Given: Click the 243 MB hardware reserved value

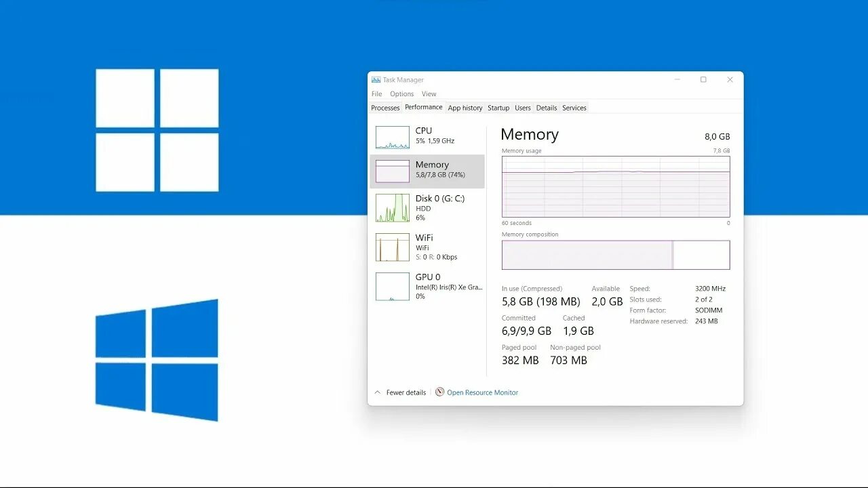Looking at the screenshot, I should [x=706, y=321].
